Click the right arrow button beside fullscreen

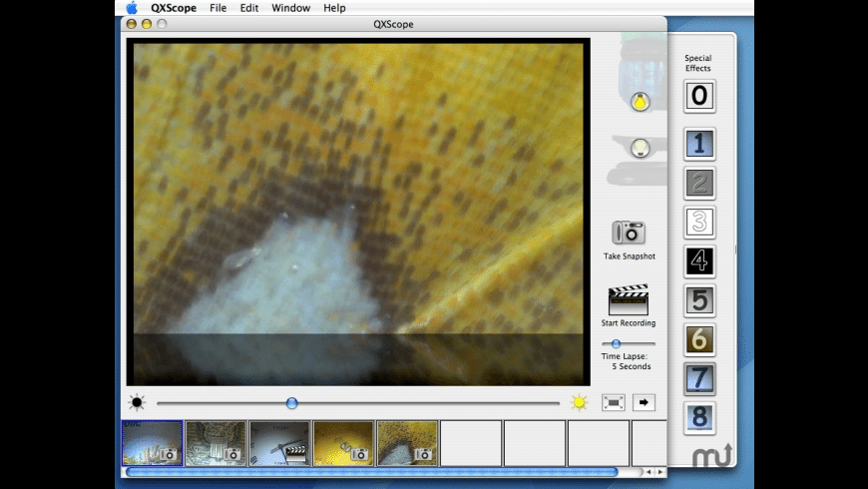(645, 402)
